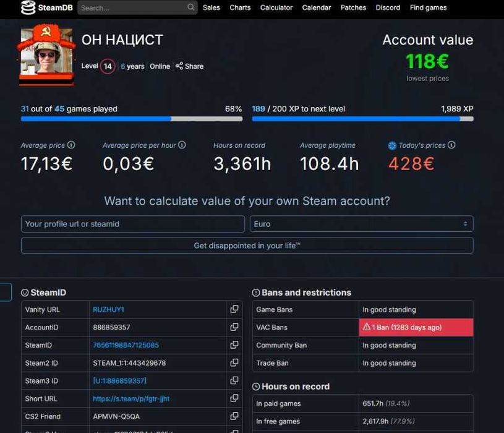
Task: Click the 17,13€ average price value
Action: 46,164
